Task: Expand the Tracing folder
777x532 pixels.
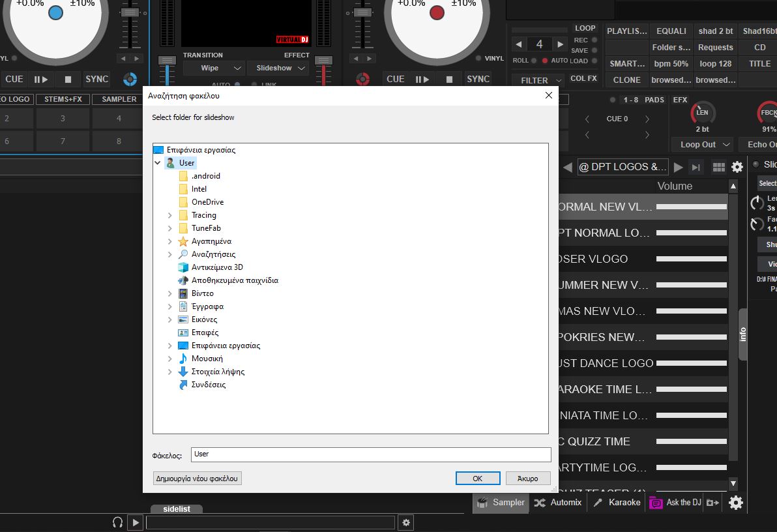Action: (x=170, y=215)
